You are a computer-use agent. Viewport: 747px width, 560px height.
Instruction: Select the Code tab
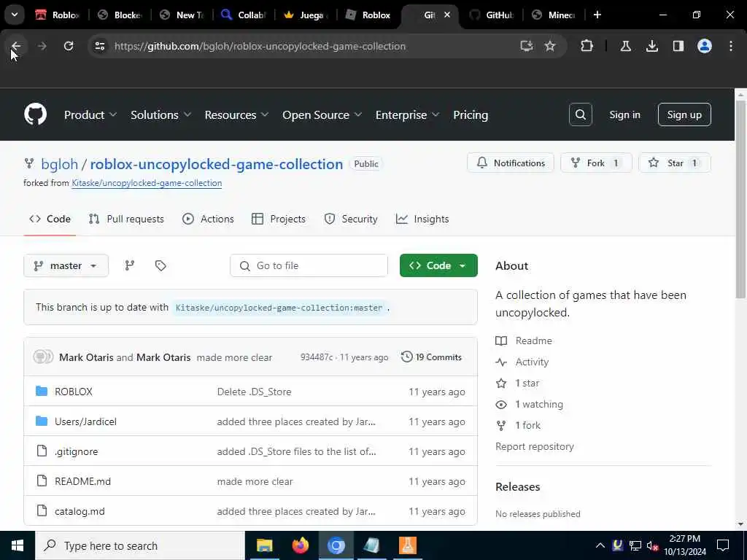(x=50, y=219)
